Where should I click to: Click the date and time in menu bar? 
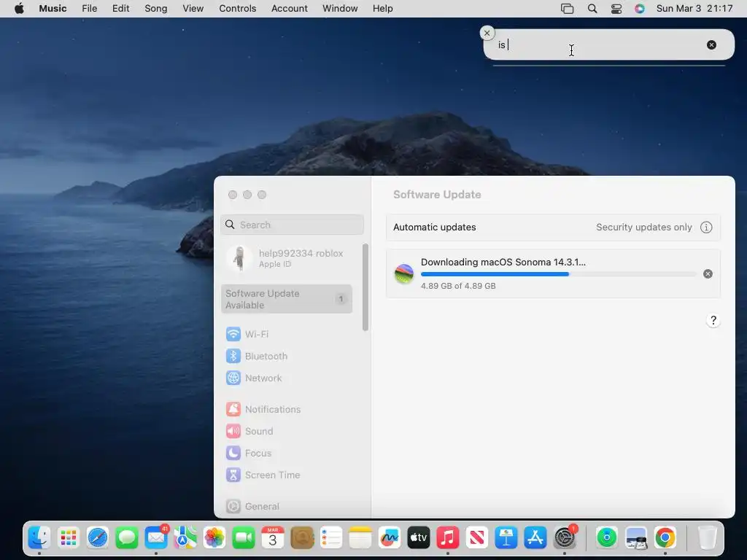[x=694, y=9]
